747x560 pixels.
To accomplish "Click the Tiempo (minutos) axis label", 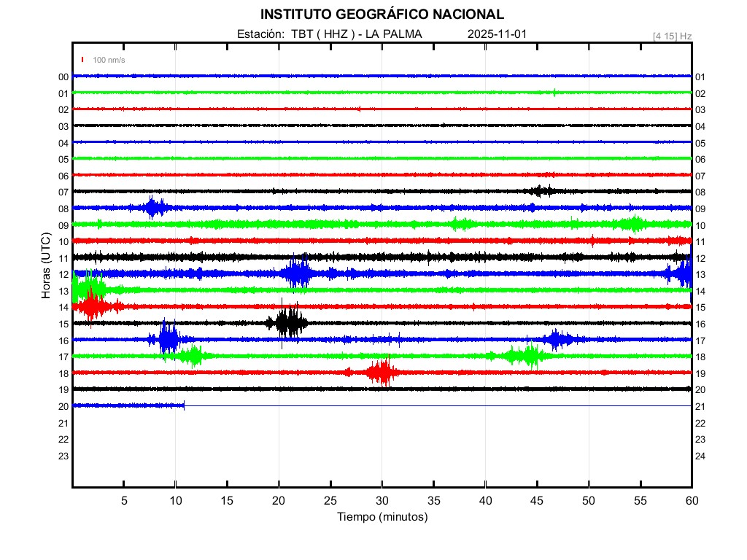I will tap(382, 517).
